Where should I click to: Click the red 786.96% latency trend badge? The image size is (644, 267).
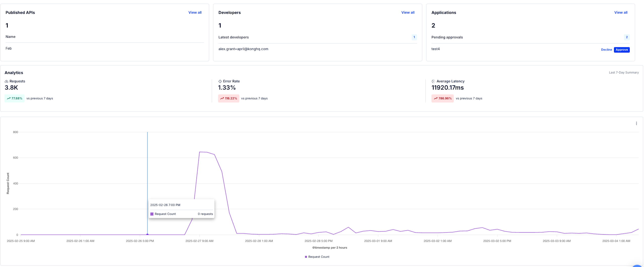point(442,99)
